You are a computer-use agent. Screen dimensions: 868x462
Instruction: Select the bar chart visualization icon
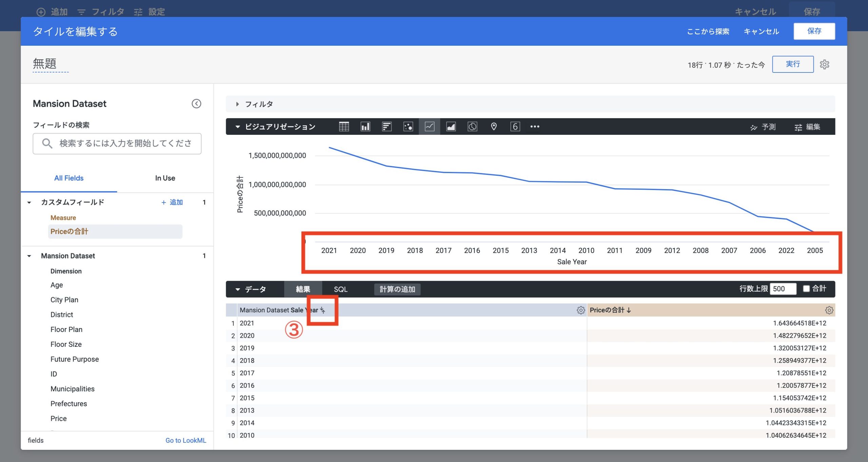tap(387, 127)
